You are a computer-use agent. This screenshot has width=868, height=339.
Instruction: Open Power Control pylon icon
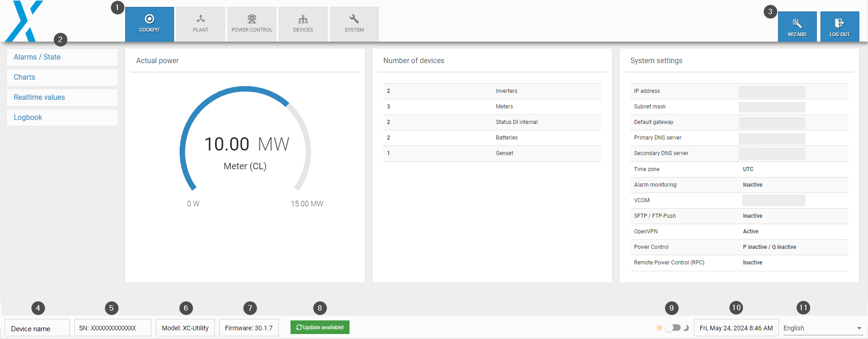252,19
